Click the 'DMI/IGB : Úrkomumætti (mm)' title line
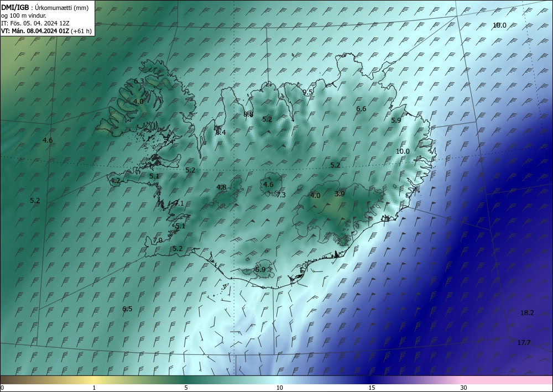The width and height of the screenshot is (553, 392). pyautogui.click(x=44, y=8)
